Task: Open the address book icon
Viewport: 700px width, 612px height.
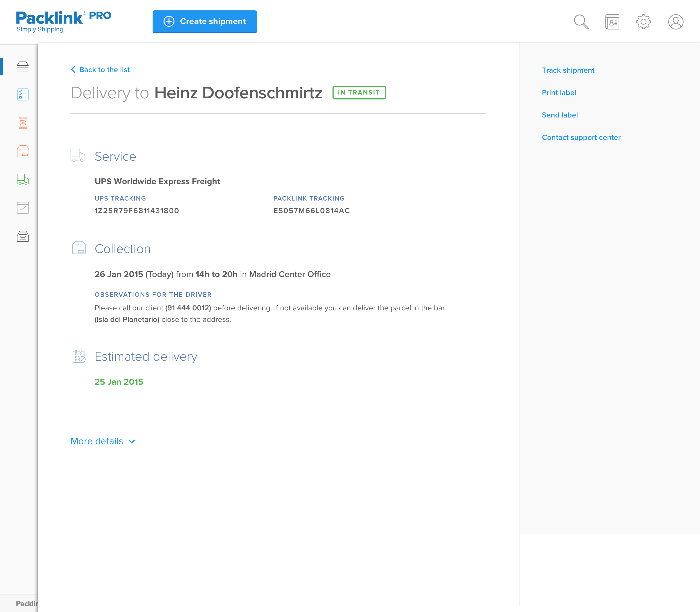Action: coord(612,22)
